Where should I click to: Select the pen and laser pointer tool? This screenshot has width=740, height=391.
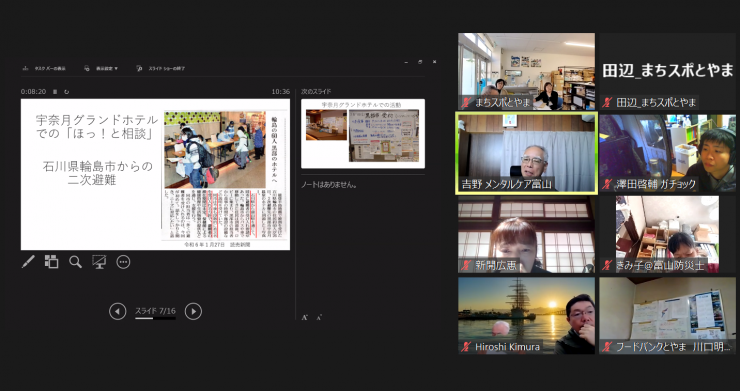(28, 262)
